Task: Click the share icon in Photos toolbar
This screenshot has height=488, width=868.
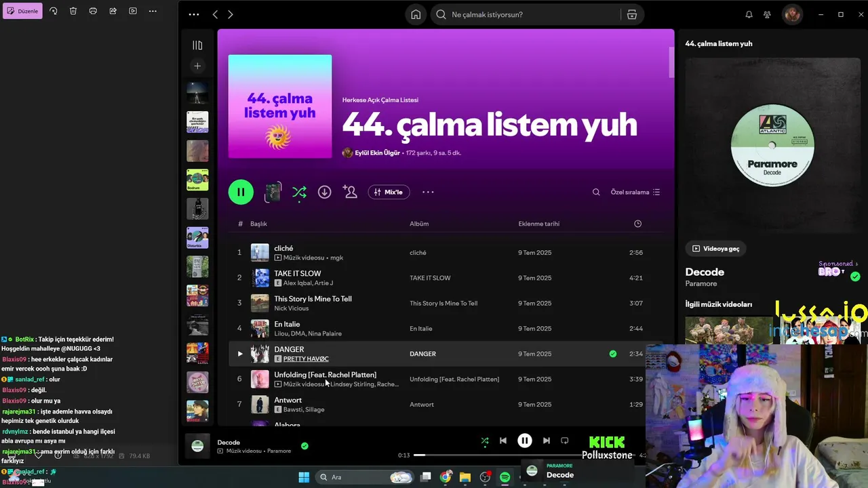Action: [113, 11]
